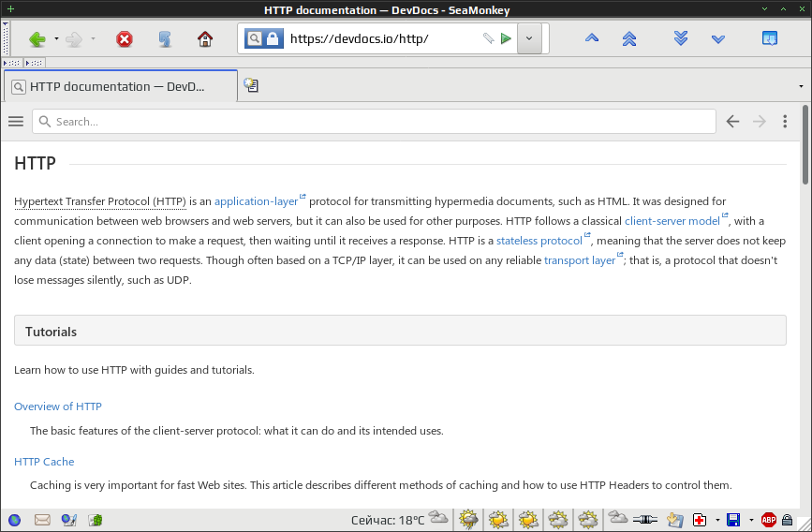Open the dropdown beside the floppy disk icon
The image size is (812, 532).
click(x=751, y=520)
